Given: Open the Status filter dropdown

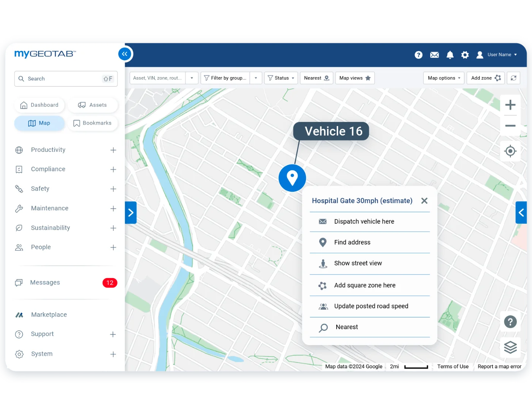Looking at the screenshot, I should (281, 78).
